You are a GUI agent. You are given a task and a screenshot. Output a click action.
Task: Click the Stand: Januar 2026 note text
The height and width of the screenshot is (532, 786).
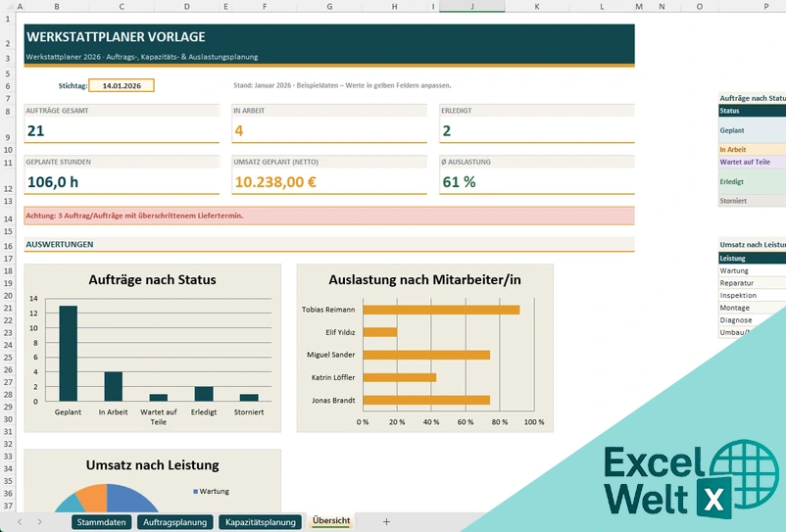342,85
